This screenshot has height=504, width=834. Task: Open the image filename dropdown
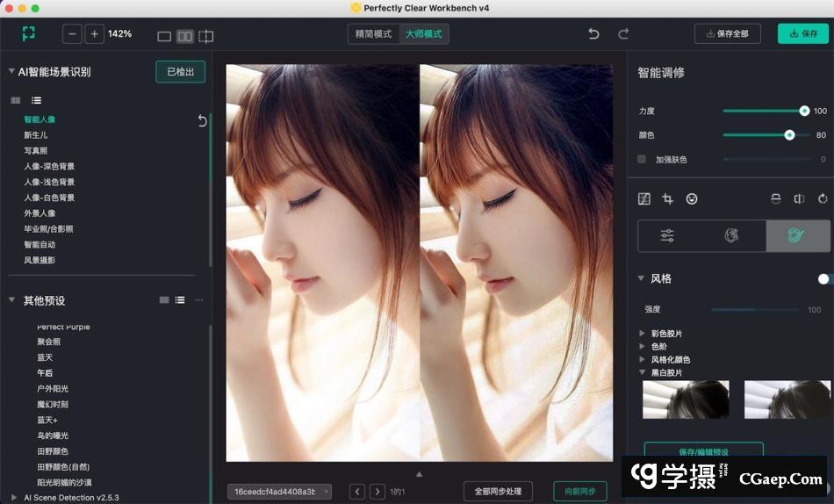(279, 492)
